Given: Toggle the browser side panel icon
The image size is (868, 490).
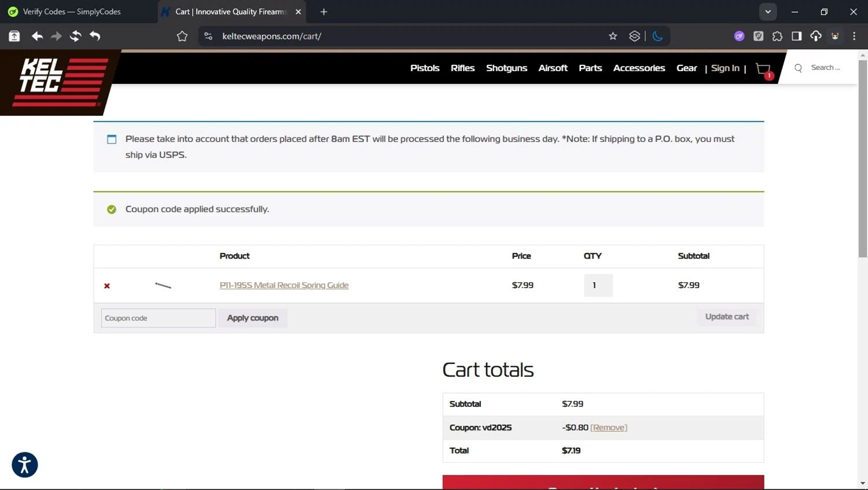Looking at the screenshot, I should coord(796,36).
